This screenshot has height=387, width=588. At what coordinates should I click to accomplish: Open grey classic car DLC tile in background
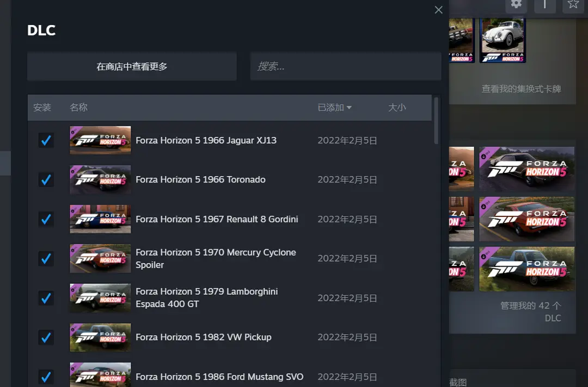click(526, 169)
